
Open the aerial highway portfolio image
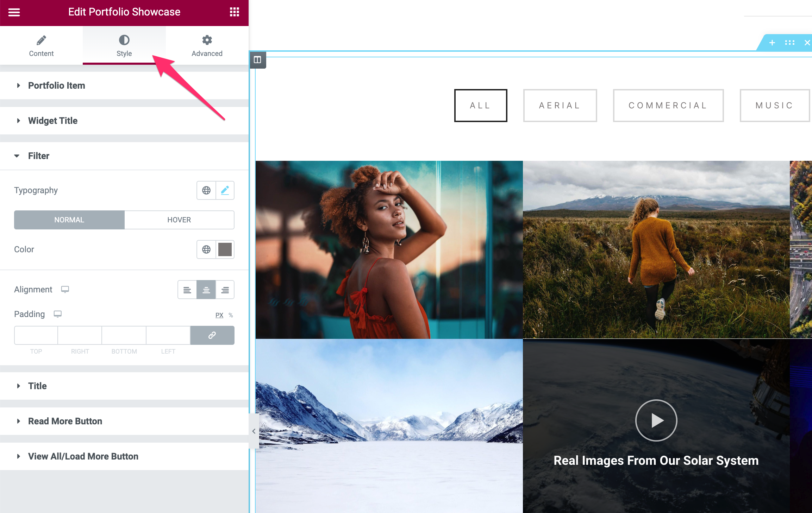[801, 250]
